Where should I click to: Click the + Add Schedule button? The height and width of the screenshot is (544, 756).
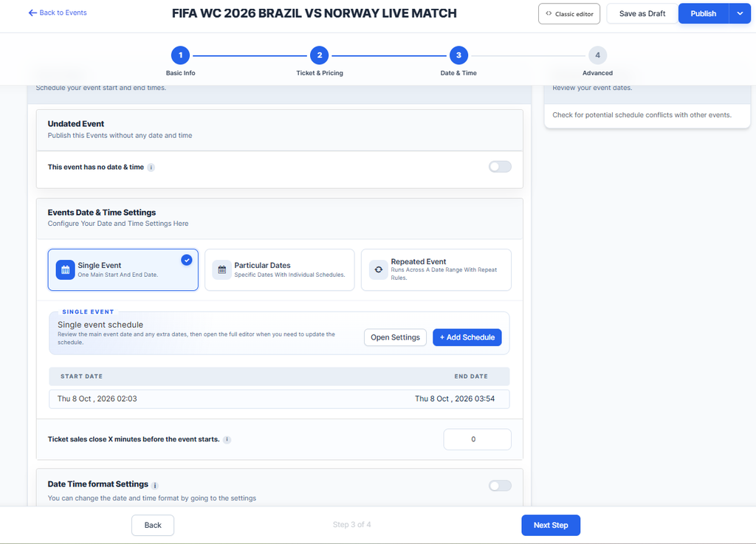(x=467, y=337)
